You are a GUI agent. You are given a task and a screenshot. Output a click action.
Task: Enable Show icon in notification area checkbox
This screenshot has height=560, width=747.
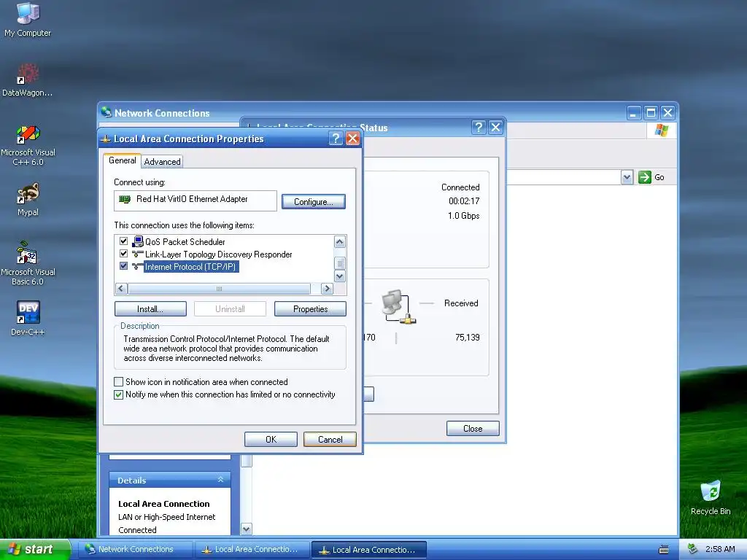118,382
